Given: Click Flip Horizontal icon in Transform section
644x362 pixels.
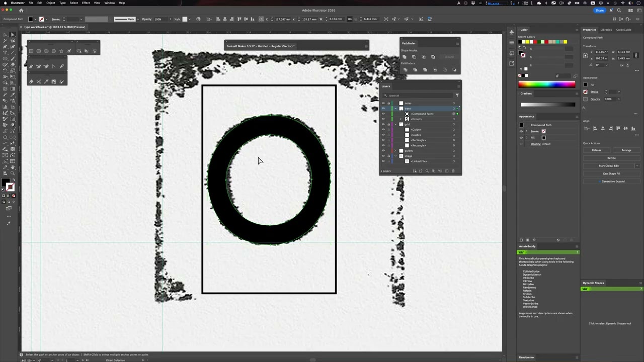Looking at the screenshot, I should 621,65.
